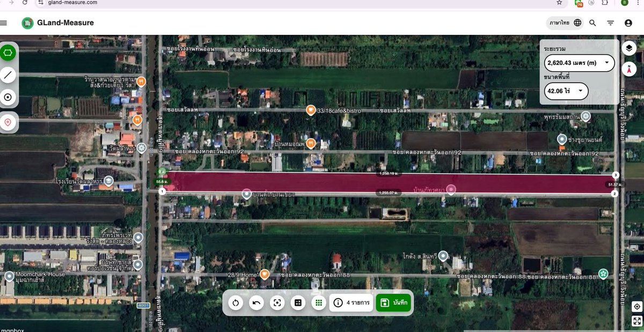
Task: Click the GLand-Measure logo icon
Action: (x=27, y=23)
